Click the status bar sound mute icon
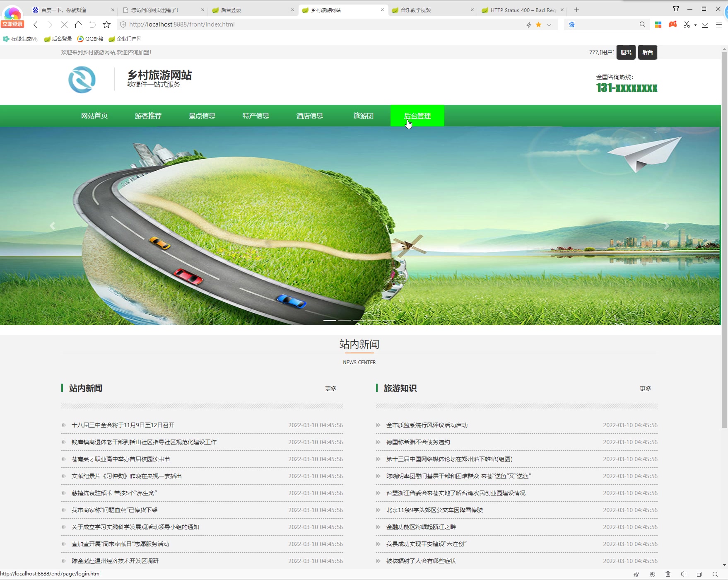Viewport: 728px width, 580px height. click(x=684, y=574)
